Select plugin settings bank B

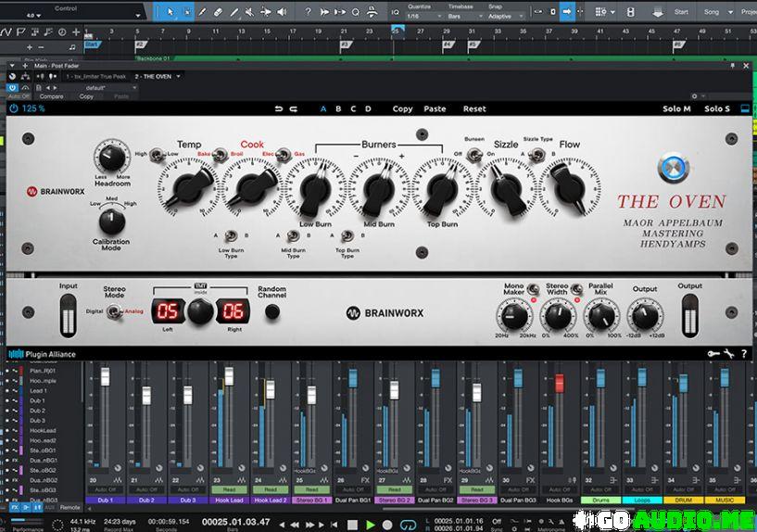[338, 109]
